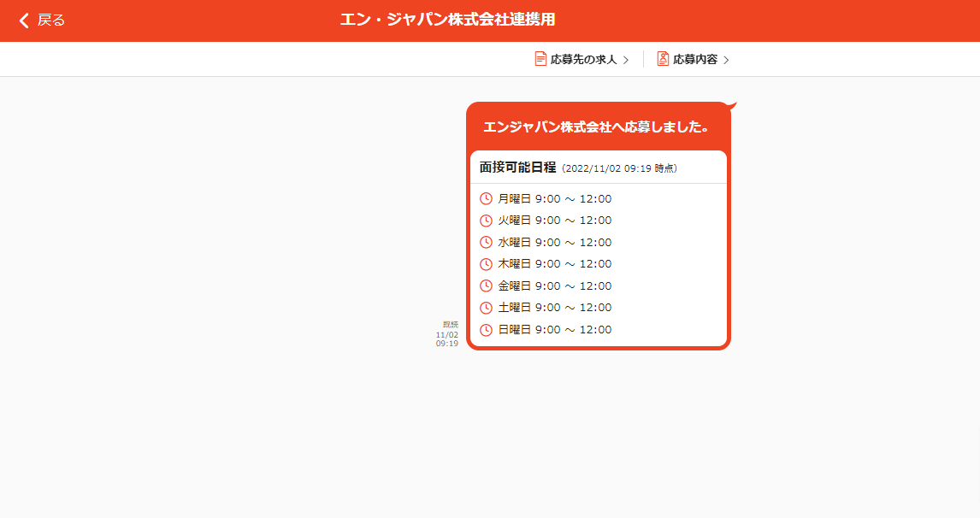Select the 木曜日 9:00 ～ 12:00 row text

(554, 264)
